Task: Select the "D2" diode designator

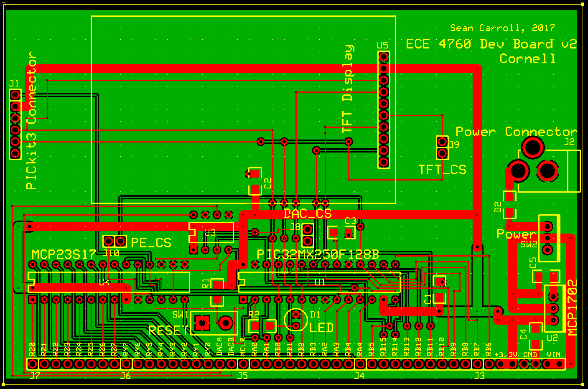Action: click(498, 207)
